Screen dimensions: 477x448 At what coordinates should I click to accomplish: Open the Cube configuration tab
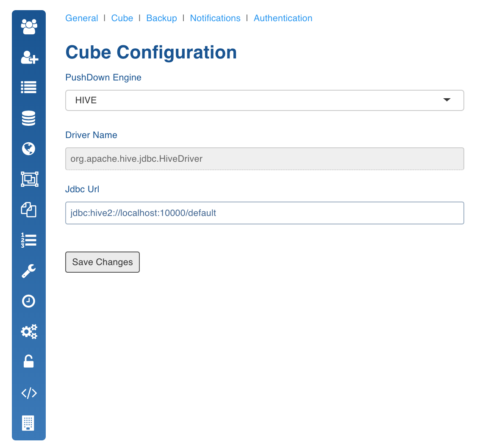pyautogui.click(x=122, y=18)
